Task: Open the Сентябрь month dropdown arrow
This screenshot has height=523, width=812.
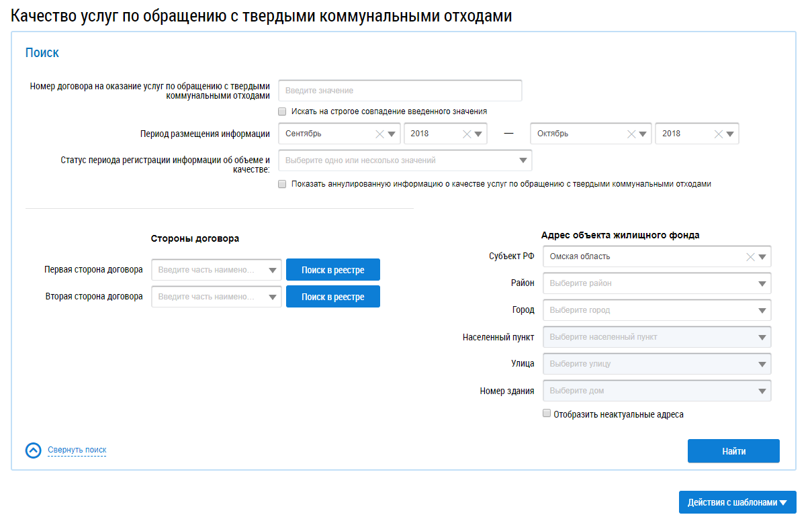Action: [x=392, y=134]
